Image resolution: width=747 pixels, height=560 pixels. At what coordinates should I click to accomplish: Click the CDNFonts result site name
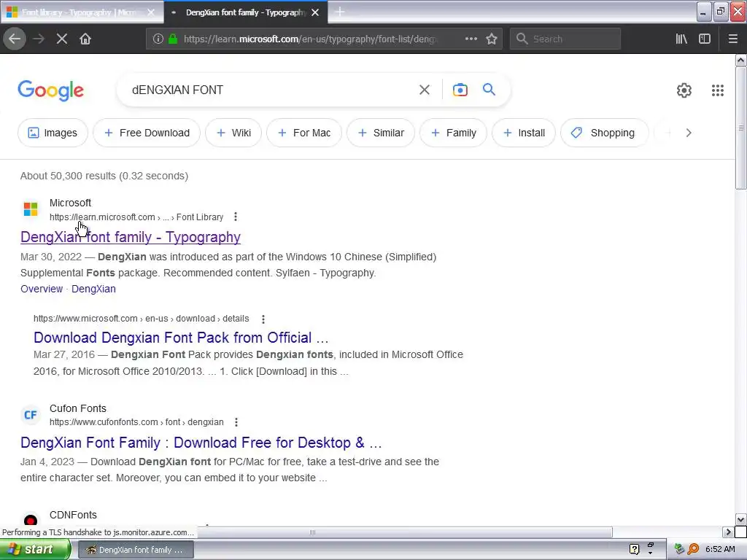73,515
